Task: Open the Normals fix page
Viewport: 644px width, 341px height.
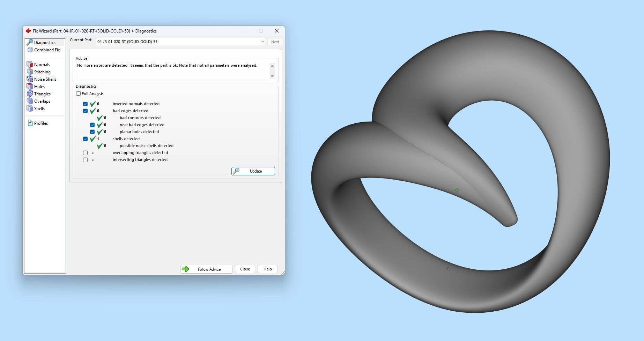Action: pyautogui.click(x=42, y=65)
